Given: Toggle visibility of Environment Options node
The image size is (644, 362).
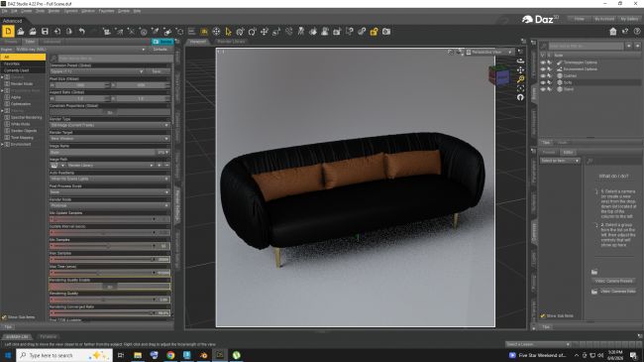Looking at the screenshot, I should (543, 69).
